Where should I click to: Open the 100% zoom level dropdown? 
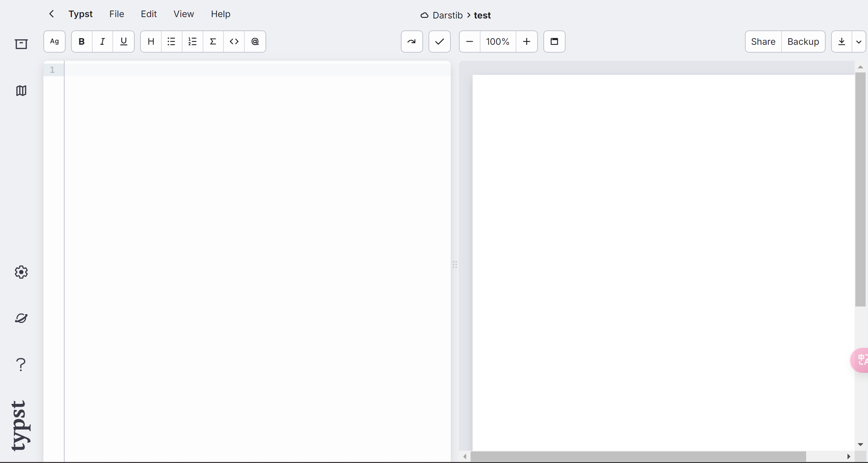pos(498,42)
